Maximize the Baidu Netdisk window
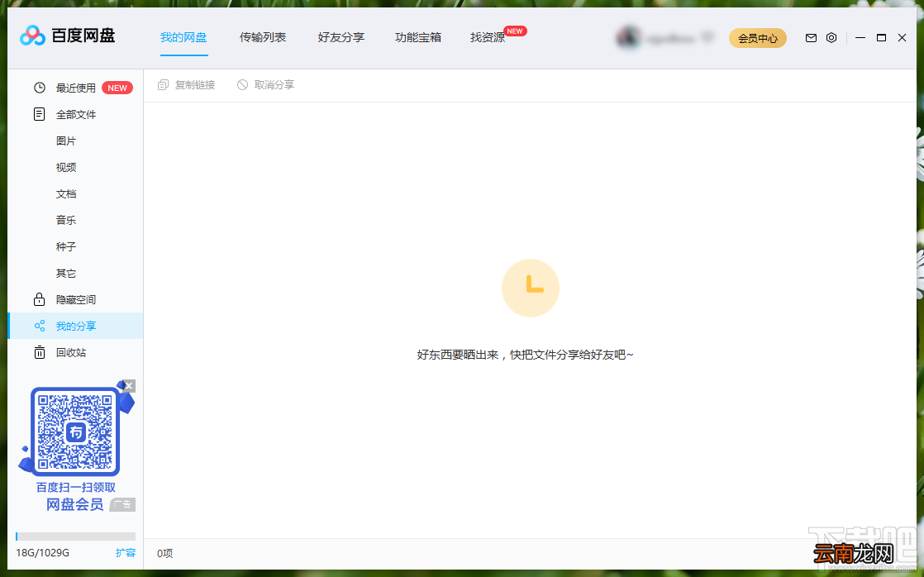The width and height of the screenshot is (924, 577). point(882,38)
